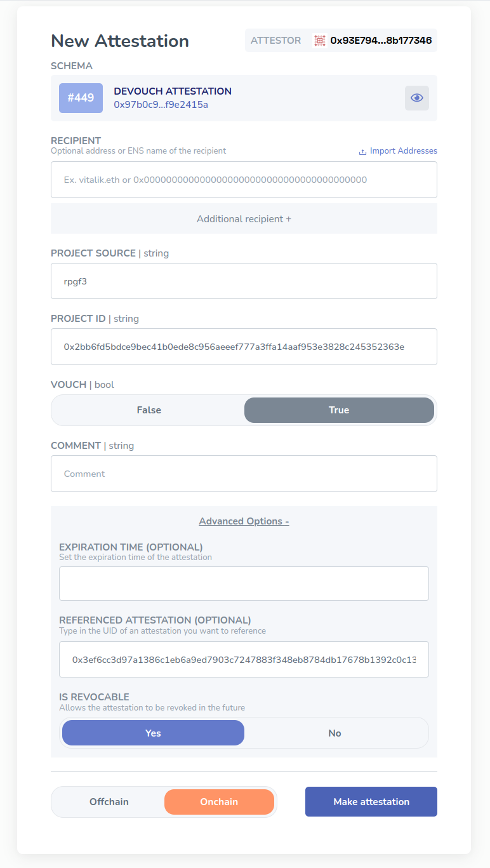Select the #449 schema badge
The height and width of the screenshot is (868, 490).
pyautogui.click(x=81, y=98)
